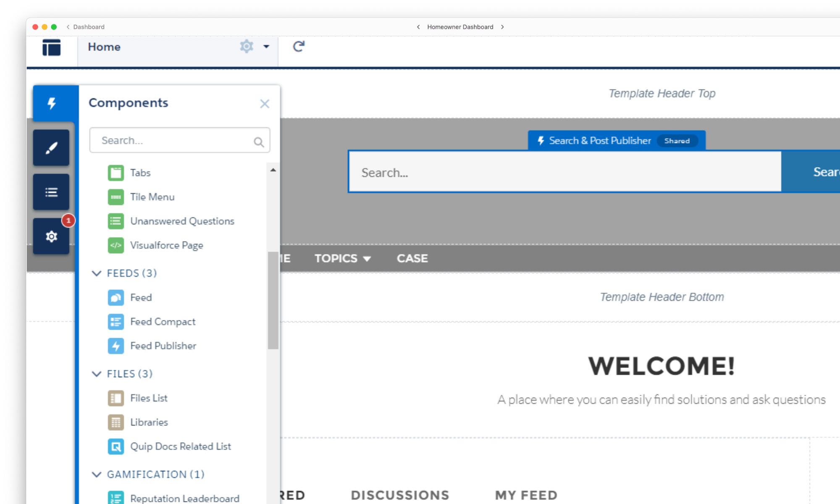Collapse the FILES section
Viewport: 840px width, 504px height.
coord(97,374)
